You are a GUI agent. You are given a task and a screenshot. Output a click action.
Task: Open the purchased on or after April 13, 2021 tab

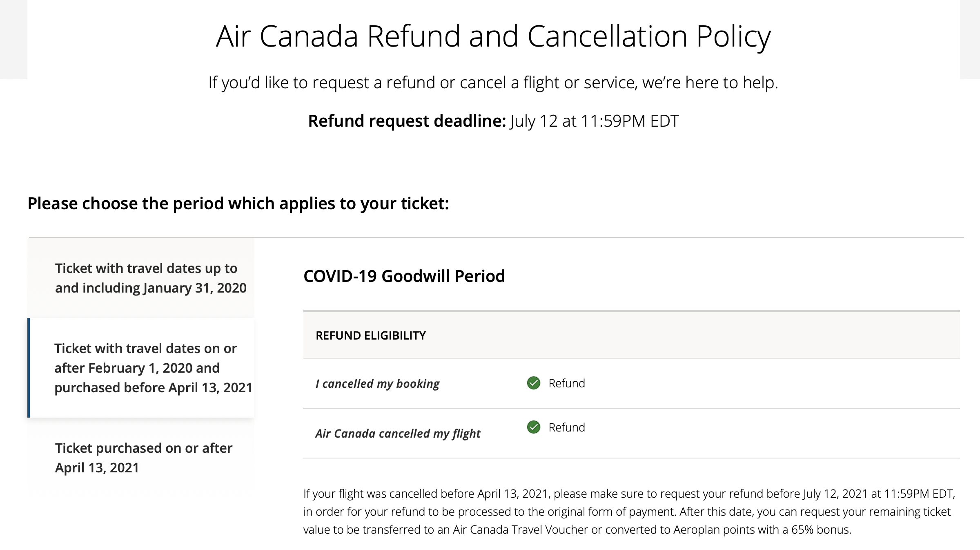[x=143, y=458]
